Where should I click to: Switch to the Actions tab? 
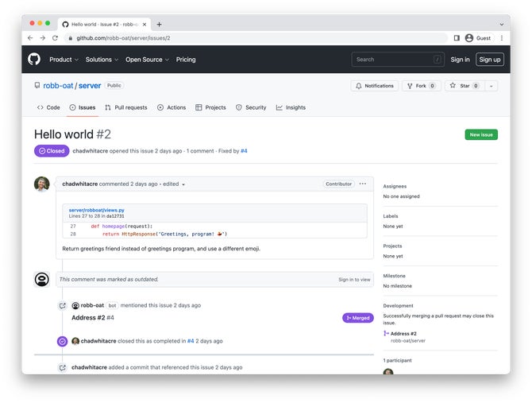tap(172, 107)
